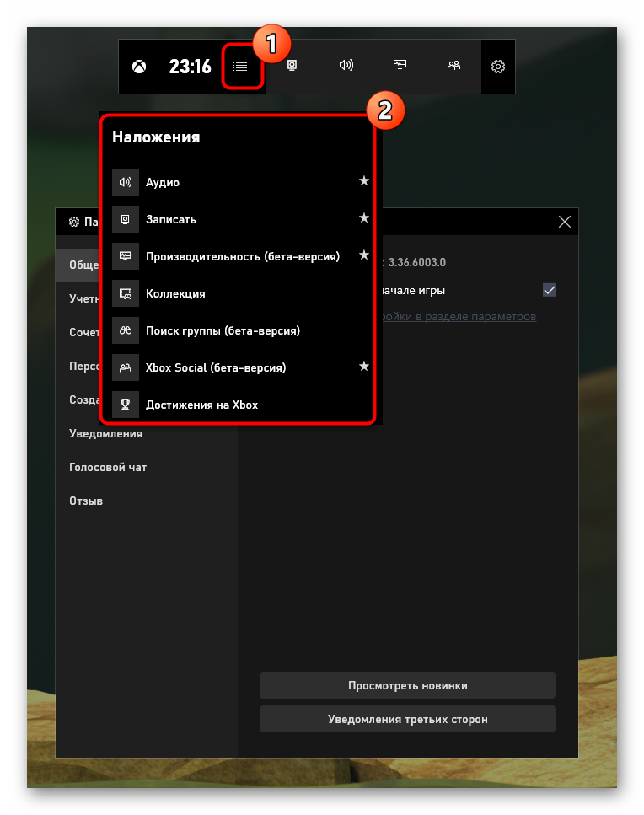Close the settings window

tap(565, 222)
